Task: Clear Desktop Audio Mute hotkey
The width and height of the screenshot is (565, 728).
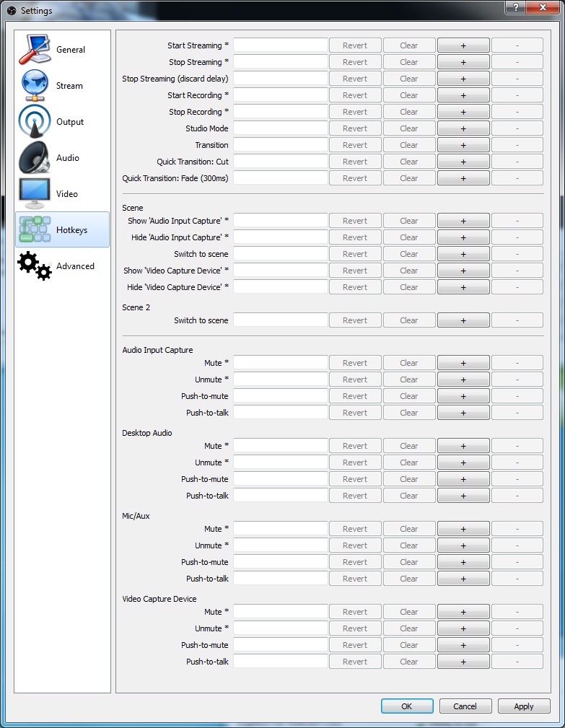Action: 409,446
